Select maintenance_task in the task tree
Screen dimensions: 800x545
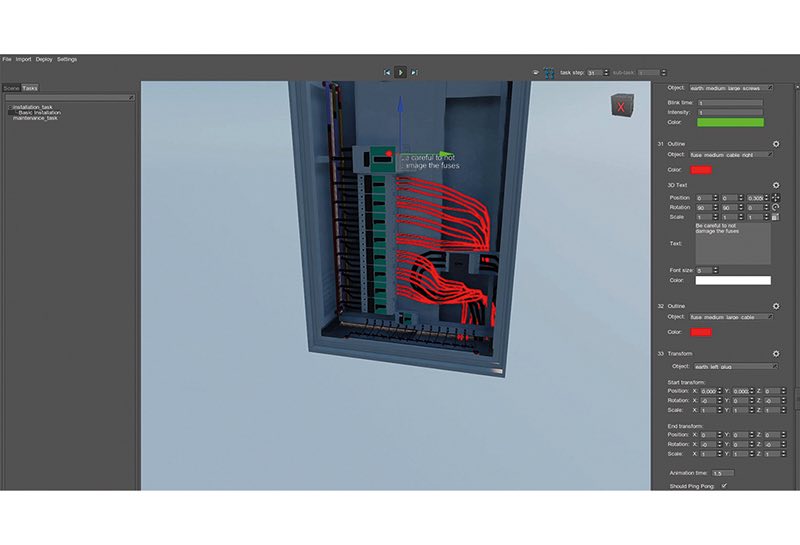coord(35,118)
